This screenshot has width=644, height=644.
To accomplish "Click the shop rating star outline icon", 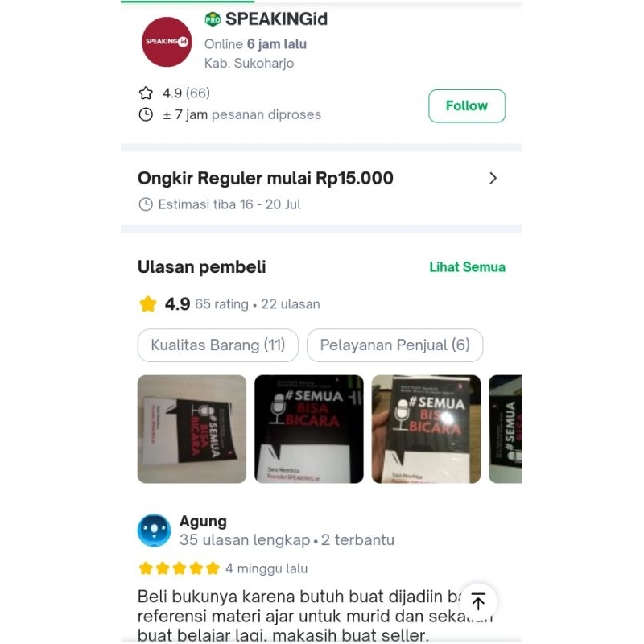I will (146, 93).
